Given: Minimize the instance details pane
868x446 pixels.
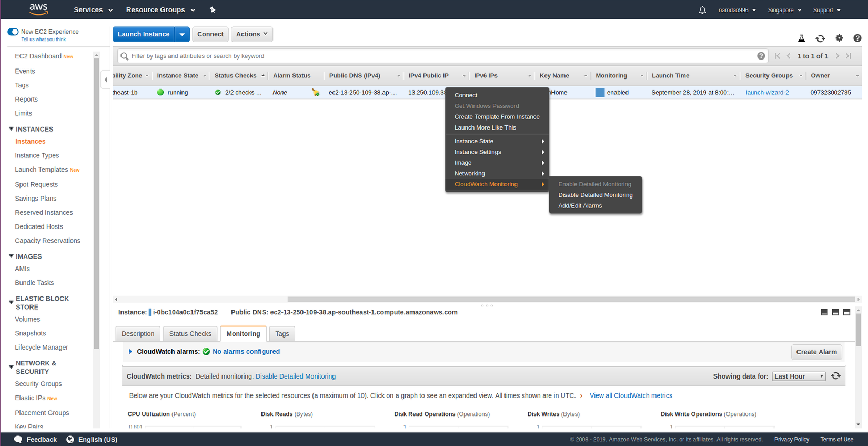Looking at the screenshot, I should (x=824, y=312).
